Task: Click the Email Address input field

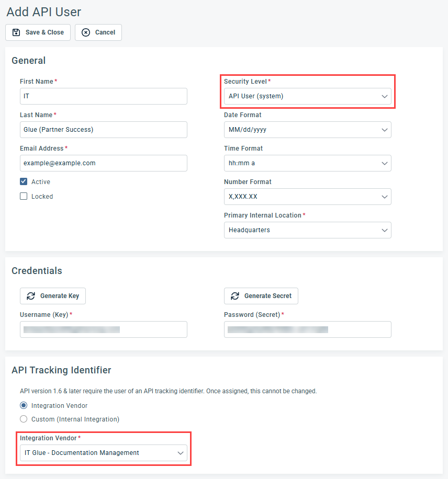Action: (103, 163)
